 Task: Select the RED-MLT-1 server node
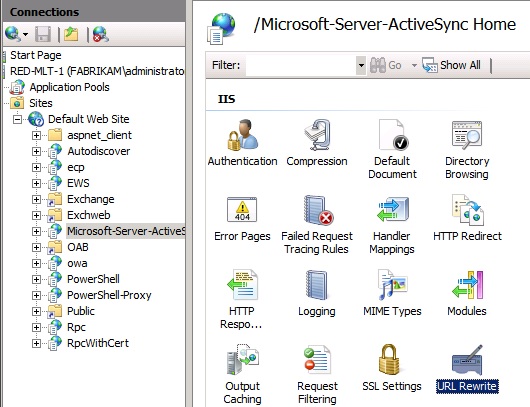point(97,71)
